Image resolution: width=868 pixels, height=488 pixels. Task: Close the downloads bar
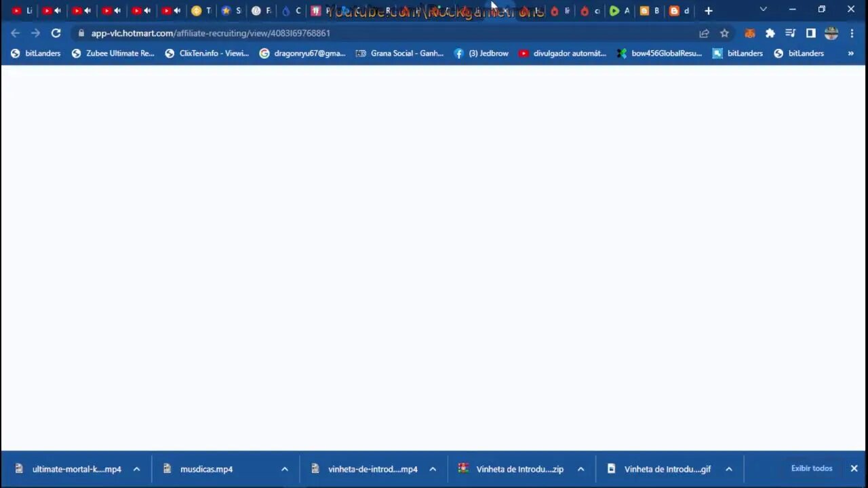(x=854, y=468)
